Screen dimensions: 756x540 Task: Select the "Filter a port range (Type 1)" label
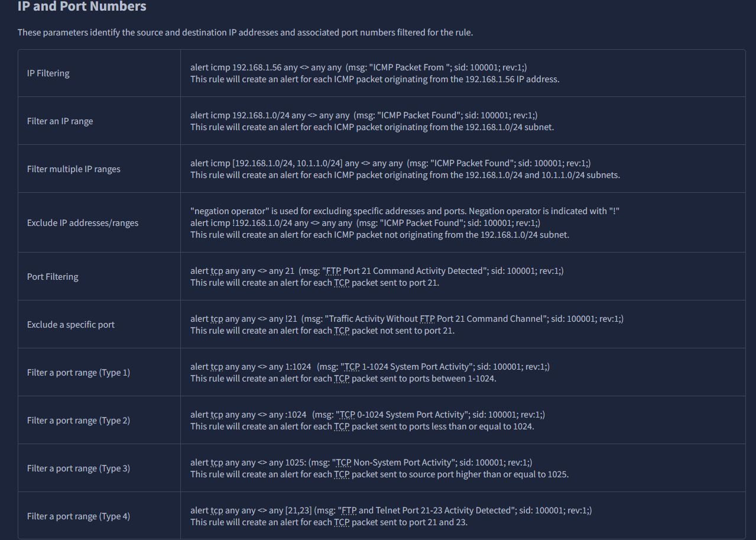pos(79,373)
